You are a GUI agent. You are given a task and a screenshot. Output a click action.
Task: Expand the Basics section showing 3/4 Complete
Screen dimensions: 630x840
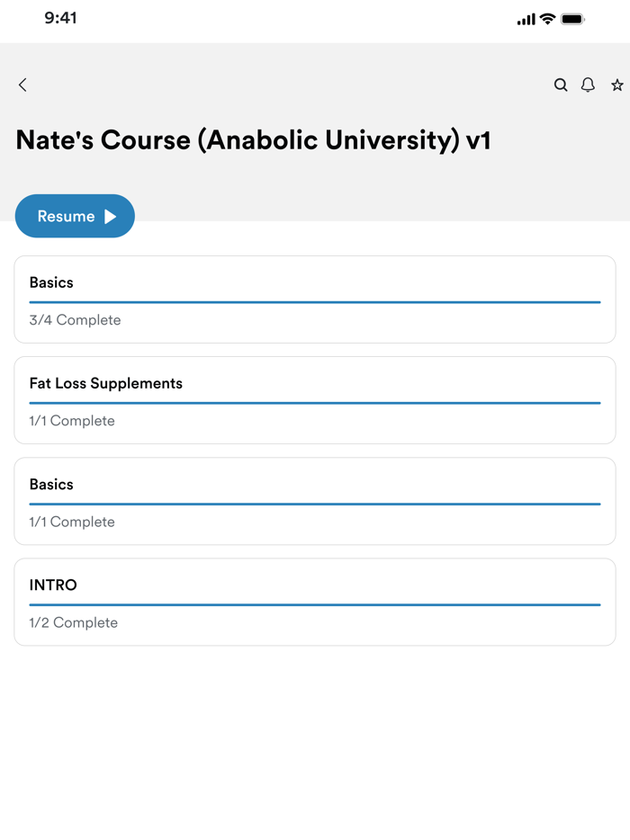pos(315,299)
